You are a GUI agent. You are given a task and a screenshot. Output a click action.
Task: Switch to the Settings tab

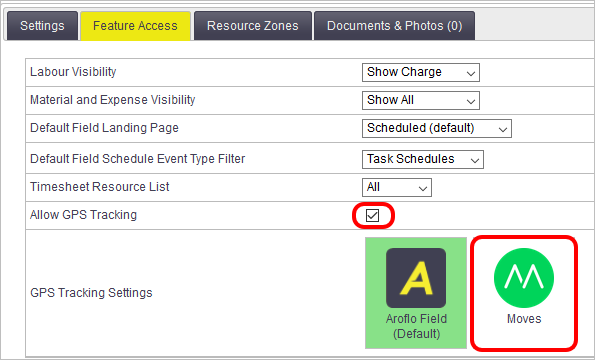42,26
